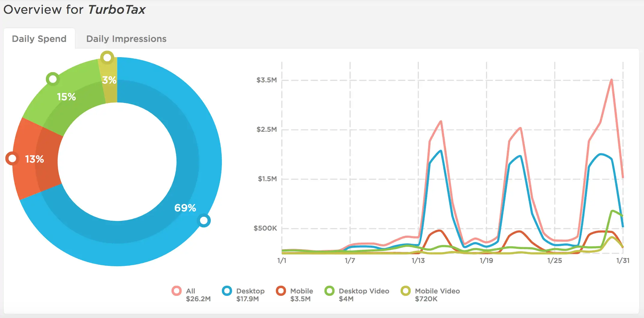The height and width of the screenshot is (318, 644).
Task: Click the Desktop Video $4M legend label
Action: click(364, 295)
